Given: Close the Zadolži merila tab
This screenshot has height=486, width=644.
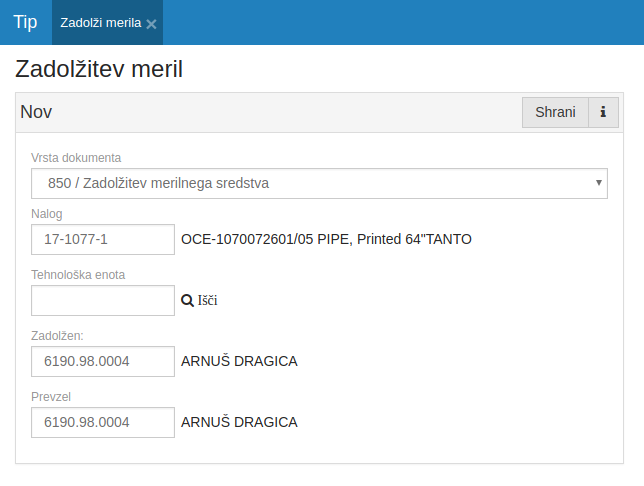Looking at the screenshot, I should coord(151,23).
